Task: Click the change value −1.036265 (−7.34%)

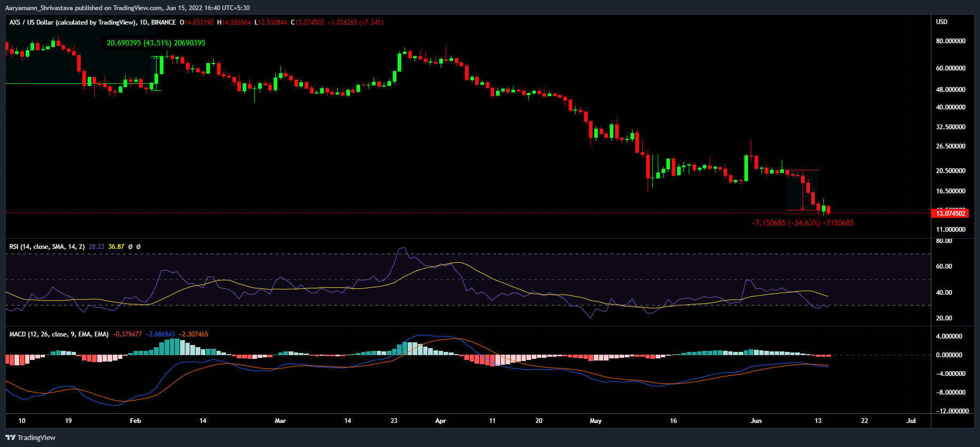Action: click(x=355, y=22)
